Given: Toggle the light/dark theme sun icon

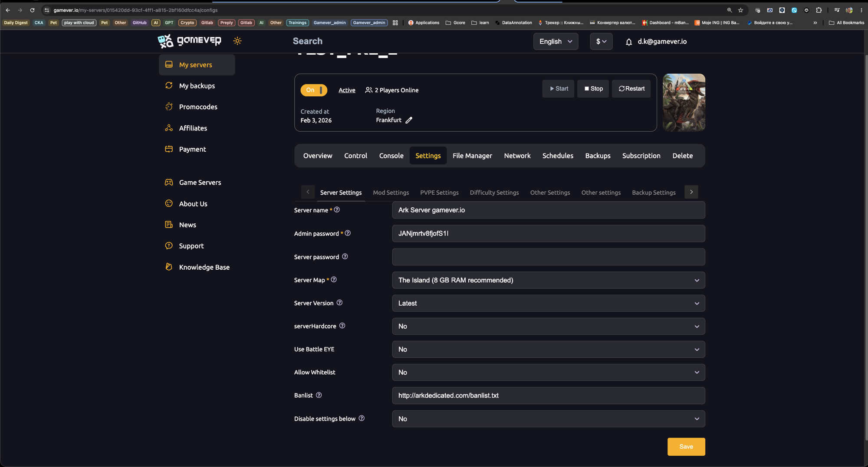Looking at the screenshot, I should tap(237, 41).
